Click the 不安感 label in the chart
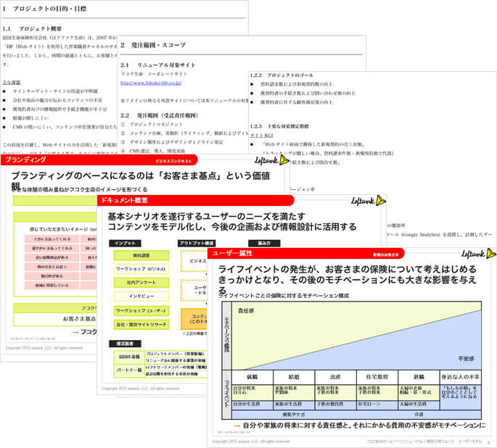This screenshot has height=448, width=497. 466,359
